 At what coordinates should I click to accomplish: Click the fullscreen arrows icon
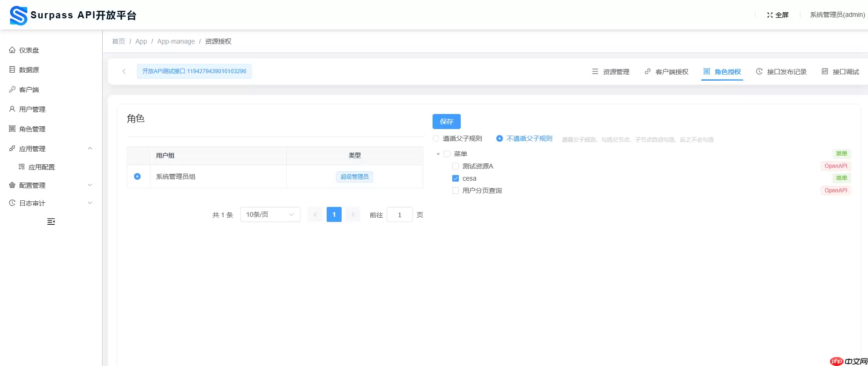[770, 15]
